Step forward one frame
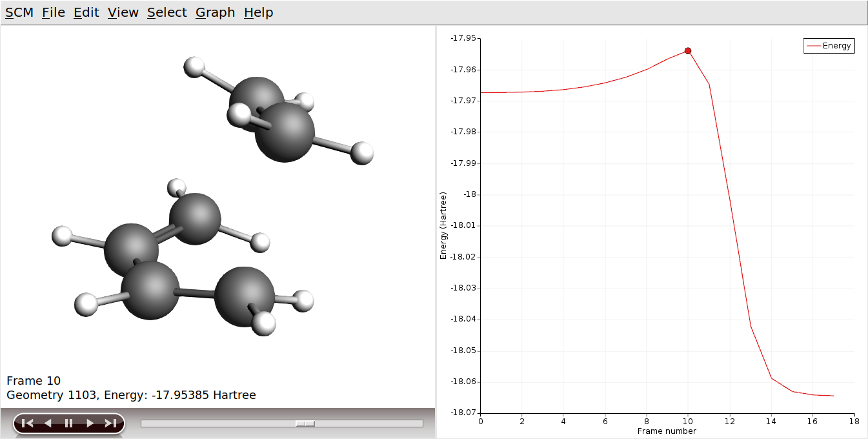868x439 pixels. point(90,424)
